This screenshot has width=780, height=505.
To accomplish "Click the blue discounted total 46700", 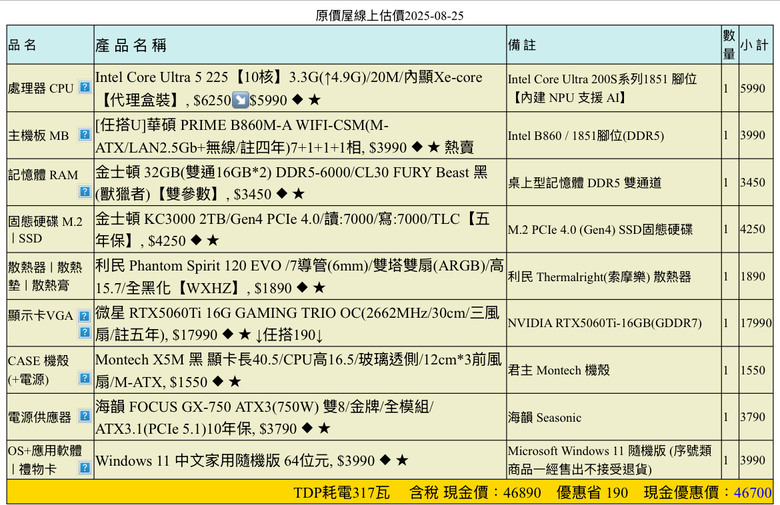I will tap(753, 493).
